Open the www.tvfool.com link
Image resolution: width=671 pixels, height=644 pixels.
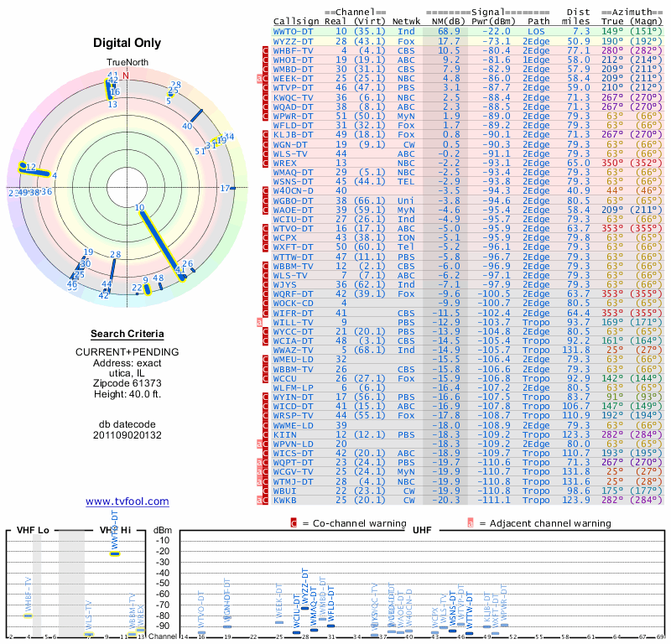coord(127,501)
